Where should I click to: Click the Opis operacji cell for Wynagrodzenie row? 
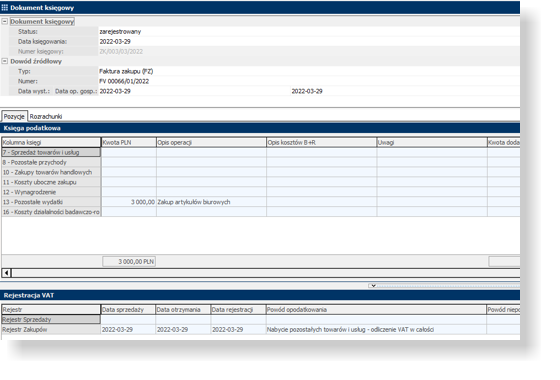coord(211,192)
